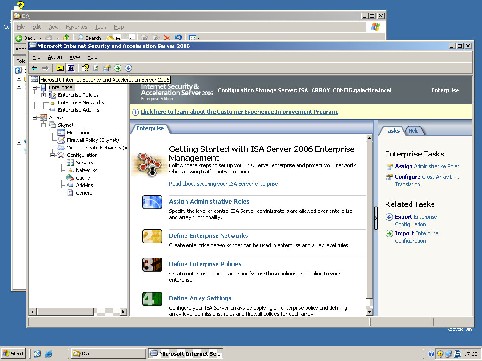
Task: Select Configuration node in the tree
Action: (82, 155)
